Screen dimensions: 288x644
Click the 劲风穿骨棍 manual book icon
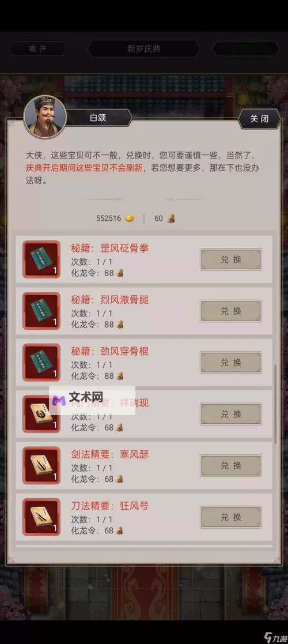(x=41, y=362)
